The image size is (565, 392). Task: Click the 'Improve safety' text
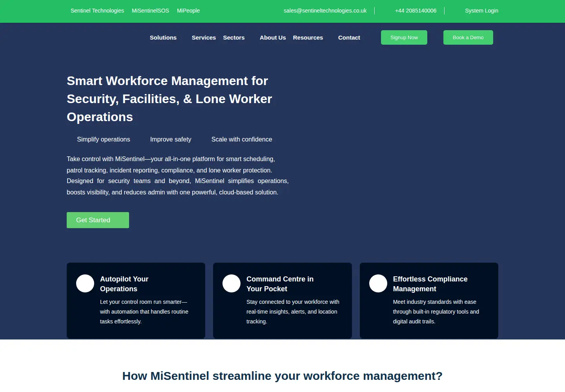click(x=171, y=140)
